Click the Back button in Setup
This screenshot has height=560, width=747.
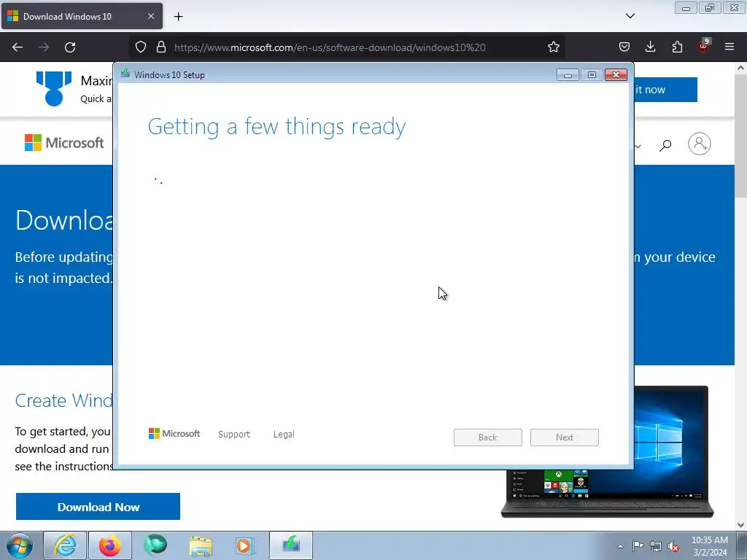coord(488,437)
